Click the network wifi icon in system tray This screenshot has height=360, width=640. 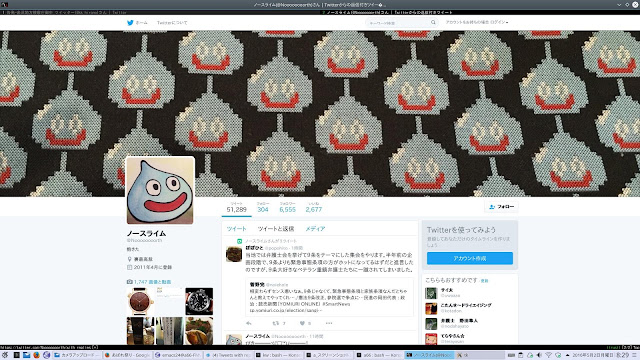click(549, 355)
